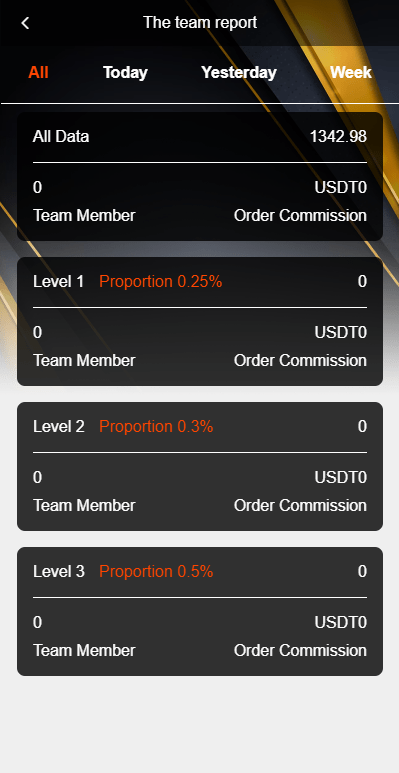Switch to the Today tab

pyautogui.click(x=125, y=72)
